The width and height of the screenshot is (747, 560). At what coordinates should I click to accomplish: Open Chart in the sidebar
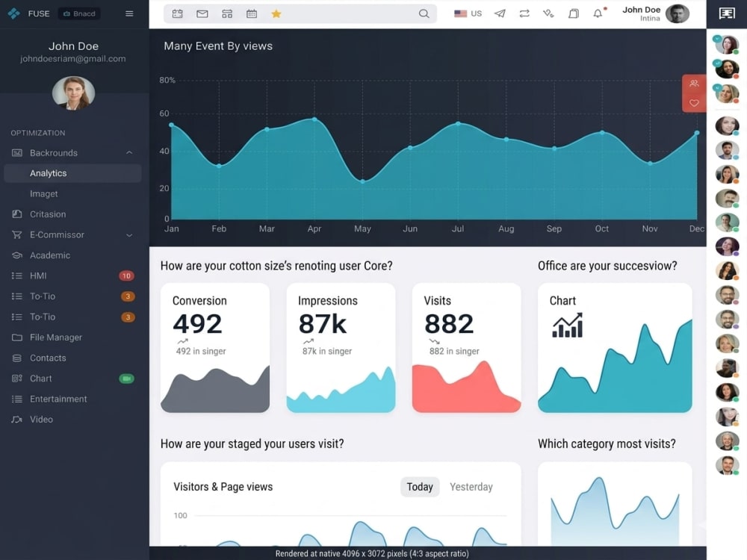(x=73, y=379)
